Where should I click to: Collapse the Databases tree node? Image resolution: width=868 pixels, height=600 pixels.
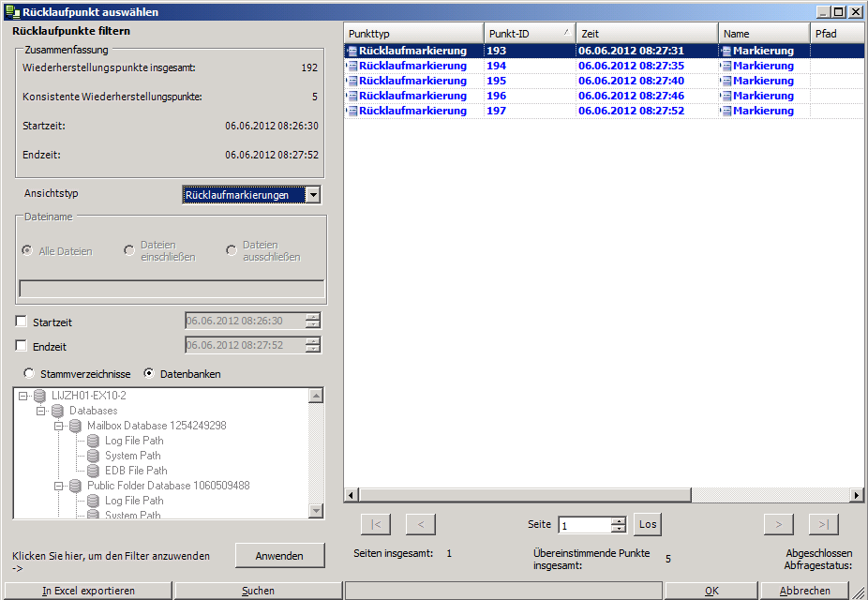[x=40, y=411]
